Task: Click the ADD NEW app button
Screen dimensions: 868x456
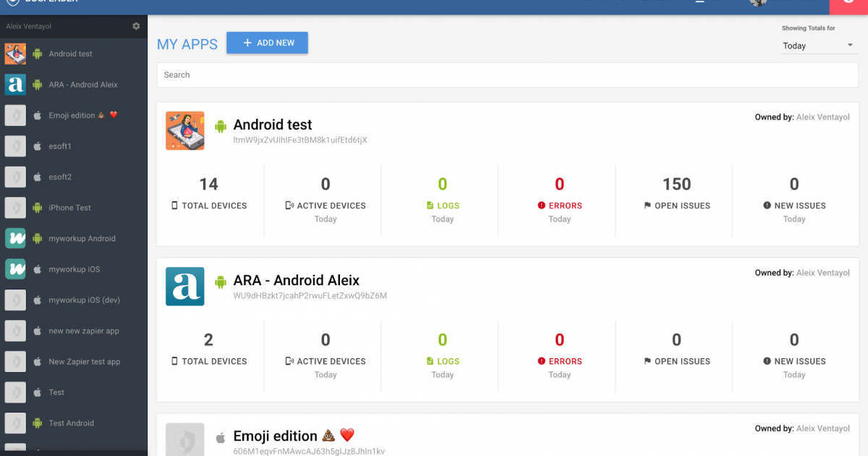Action: pyautogui.click(x=267, y=43)
